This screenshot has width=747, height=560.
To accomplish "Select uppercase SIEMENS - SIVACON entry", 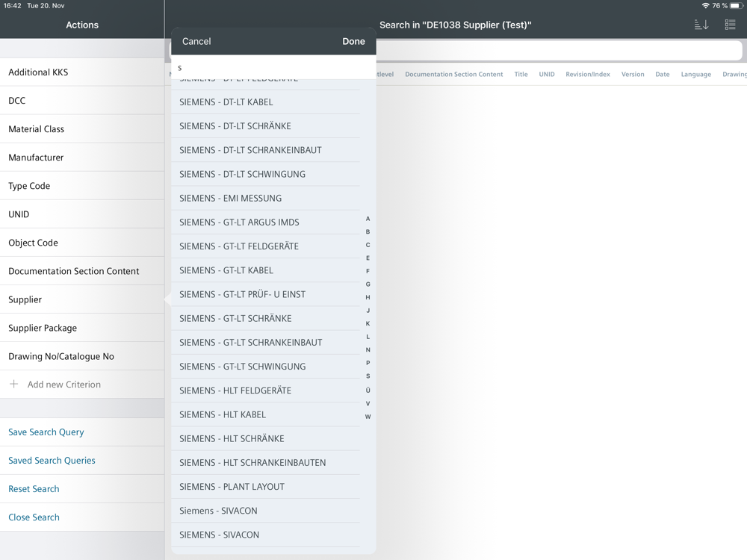I will click(265, 535).
